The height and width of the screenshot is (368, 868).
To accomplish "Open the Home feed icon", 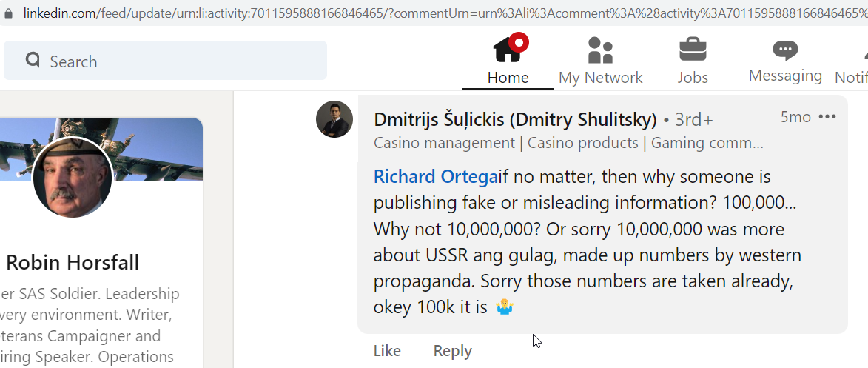I will click(508, 49).
